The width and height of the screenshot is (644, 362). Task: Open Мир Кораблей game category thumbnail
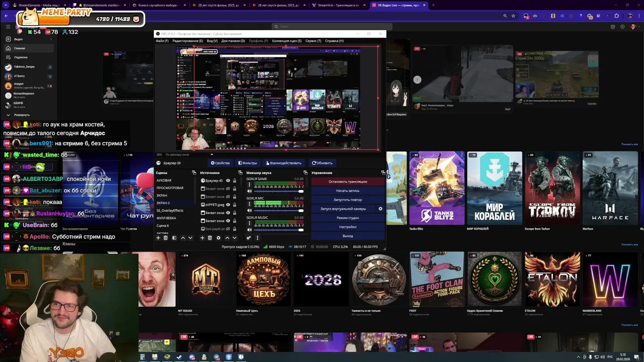coord(495,188)
